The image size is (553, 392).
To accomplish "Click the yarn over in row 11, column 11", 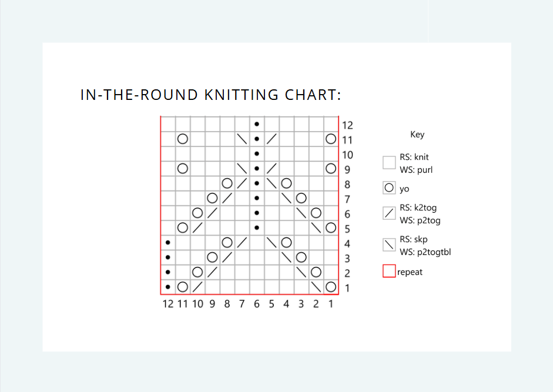I will [183, 139].
